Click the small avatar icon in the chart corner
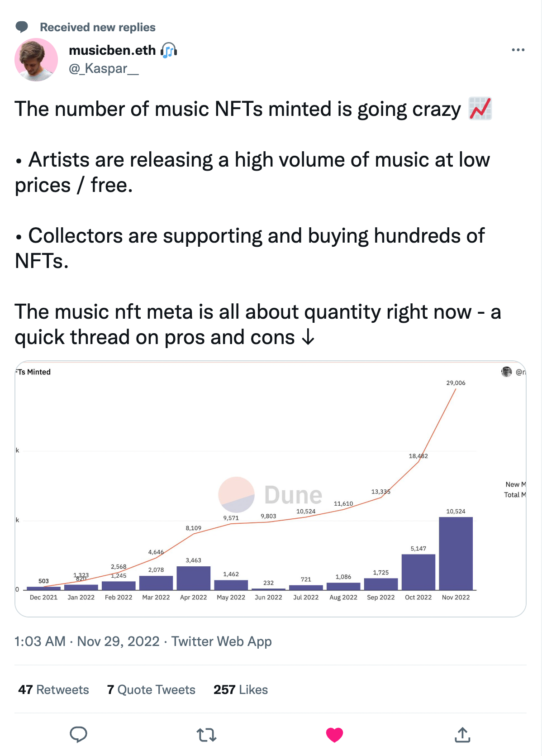The image size is (542, 756). [506, 372]
